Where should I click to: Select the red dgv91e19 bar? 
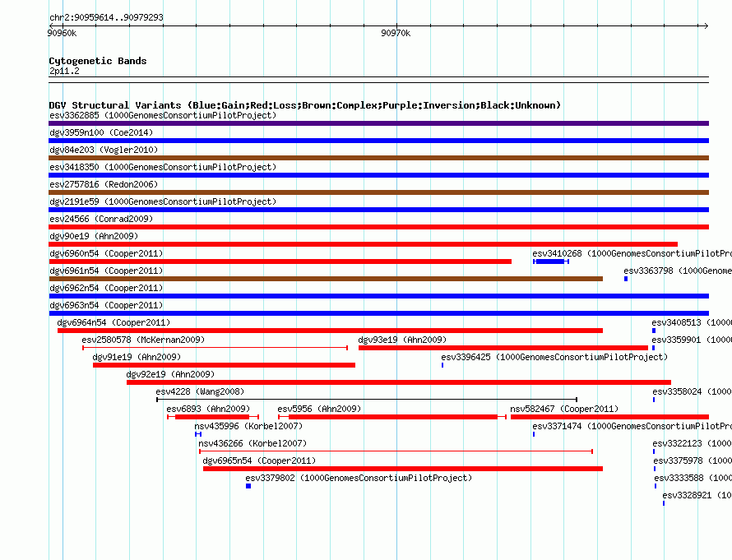click(x=224, y=365)
